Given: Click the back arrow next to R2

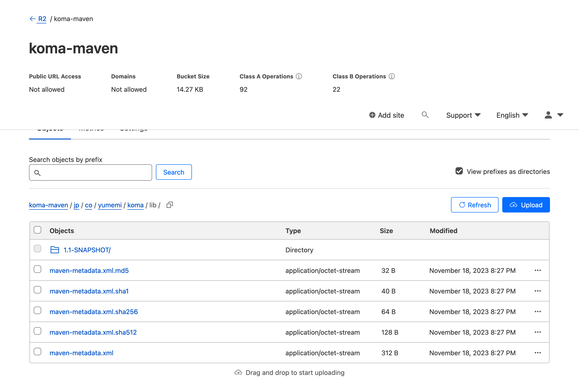Looking at the screenshot, I should (32, 19).
